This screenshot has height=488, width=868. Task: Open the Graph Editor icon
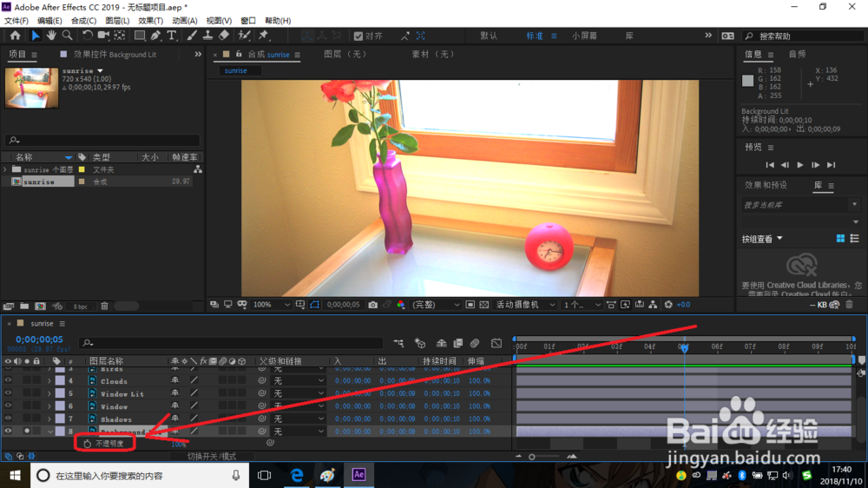click(496, 344)
